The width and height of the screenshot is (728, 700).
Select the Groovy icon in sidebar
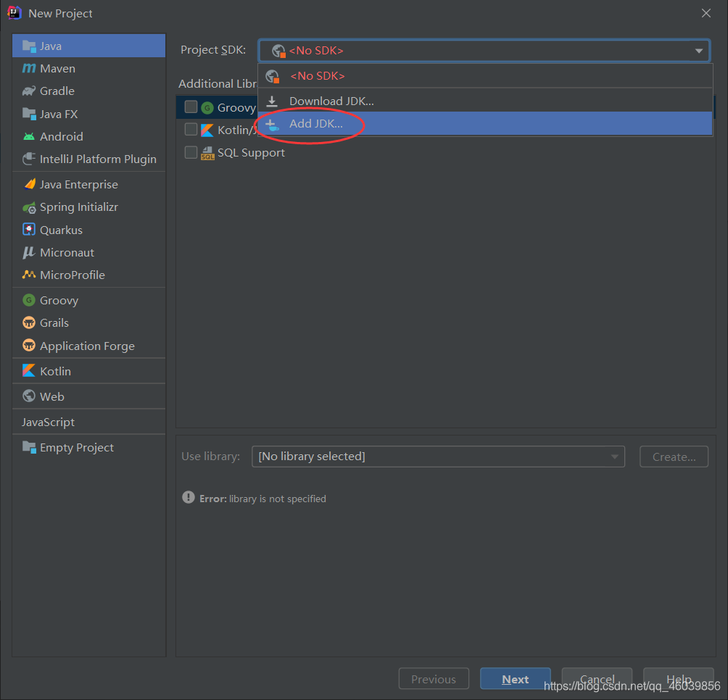click(29, 300)
